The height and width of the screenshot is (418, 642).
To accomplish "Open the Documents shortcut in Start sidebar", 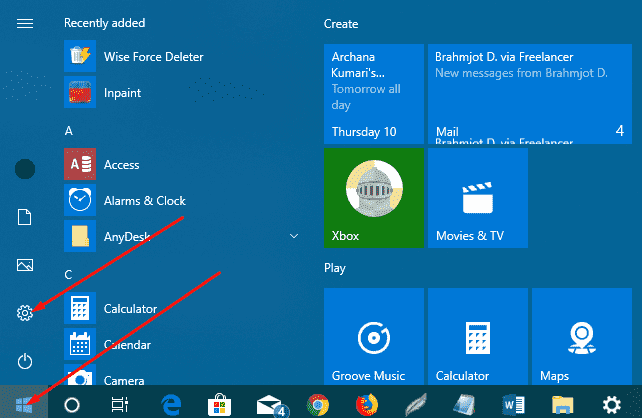I will (25, 217).
